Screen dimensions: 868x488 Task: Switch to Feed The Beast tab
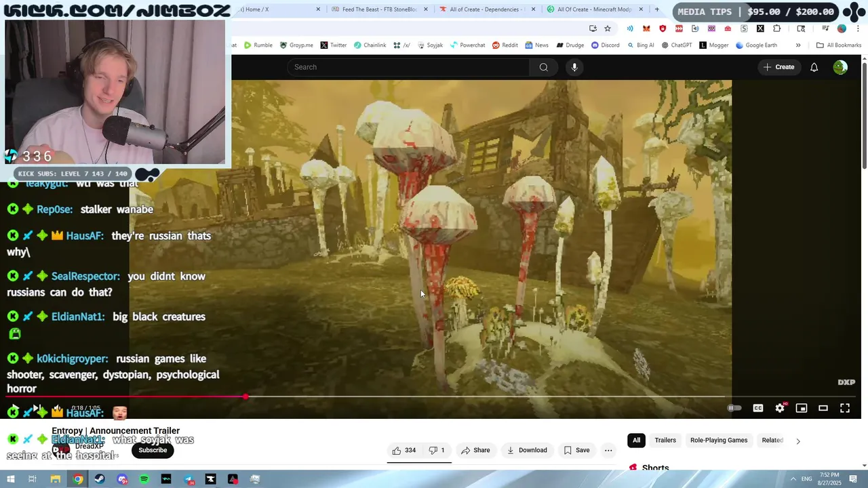pyautogui.click(x=380, y=9)
